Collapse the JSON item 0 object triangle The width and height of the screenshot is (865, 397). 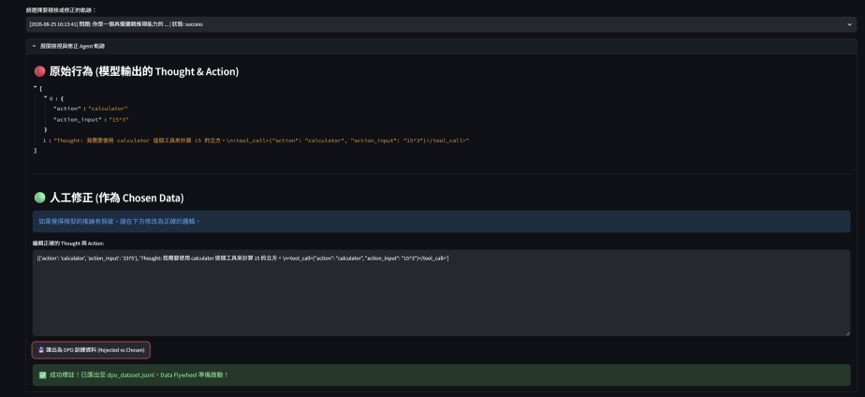tap(46, 98)
